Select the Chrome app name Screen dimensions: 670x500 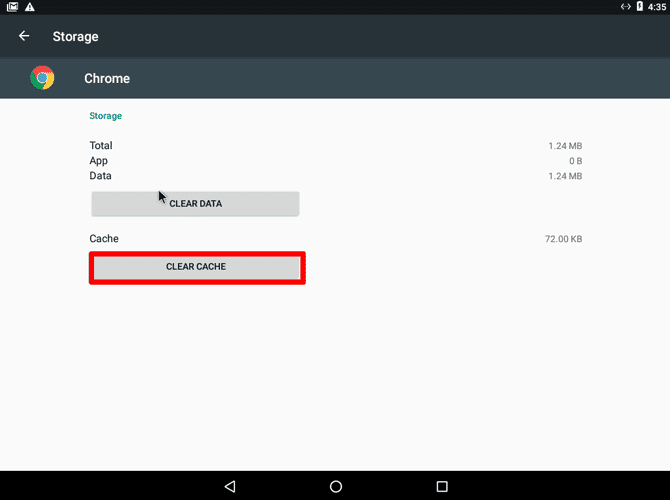coord(107,79)
